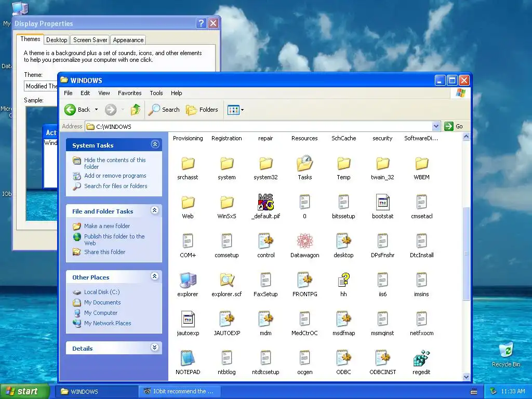This screenshot has width=532, height=399.
Task: Open Recycle Bin on the desktop
Action: [506, 354]
